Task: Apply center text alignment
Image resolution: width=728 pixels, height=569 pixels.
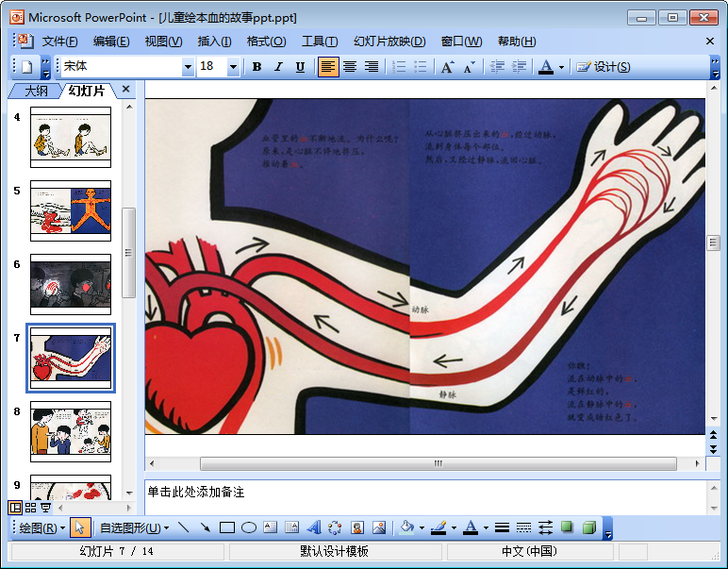Action: pos(350,67)
